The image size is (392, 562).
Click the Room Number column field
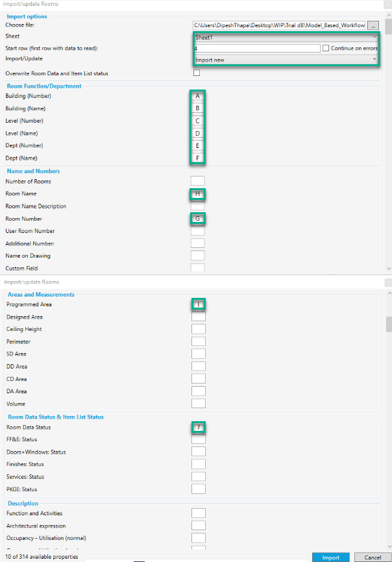pos(197,219)
